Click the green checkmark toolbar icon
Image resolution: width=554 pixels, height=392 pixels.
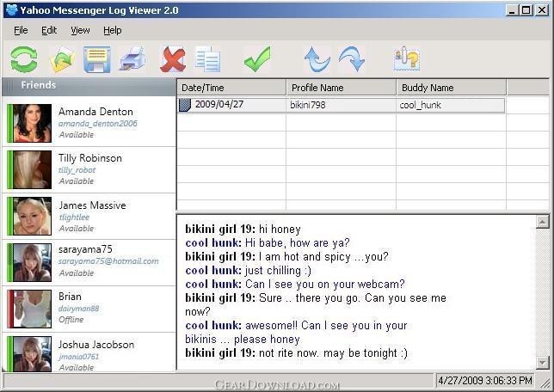click(257, 59)
